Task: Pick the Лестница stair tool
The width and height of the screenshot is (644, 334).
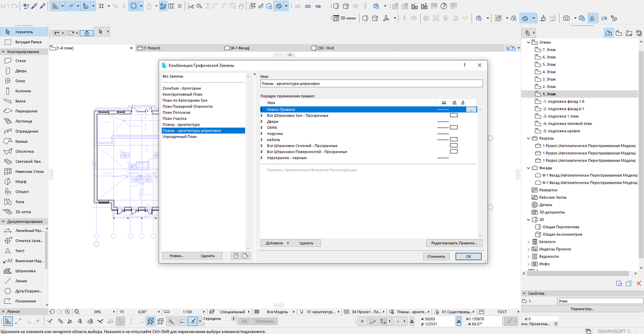Action: coord(24,121)
